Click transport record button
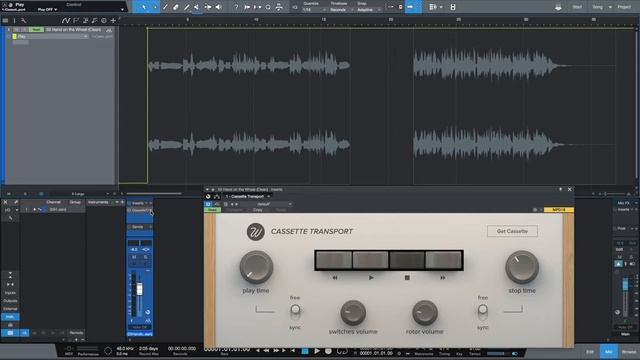Viewport: 640px width, 360px height. click(x=328, y=351)
